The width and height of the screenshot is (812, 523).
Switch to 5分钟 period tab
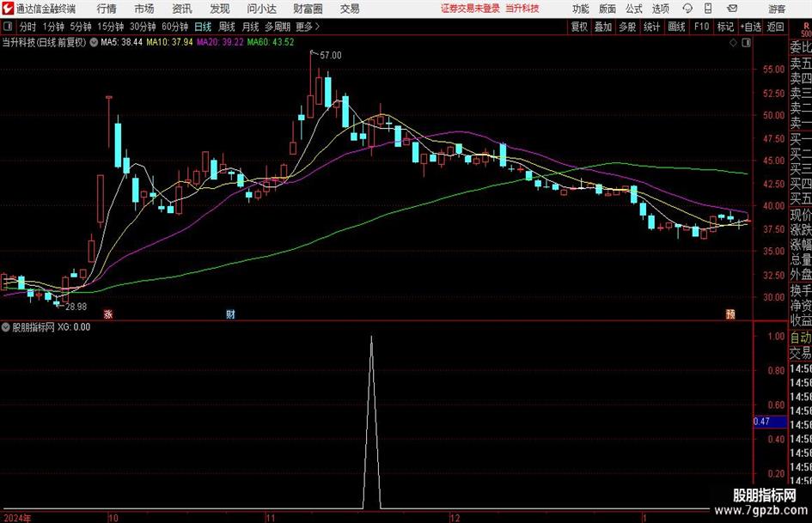[80, 27]
